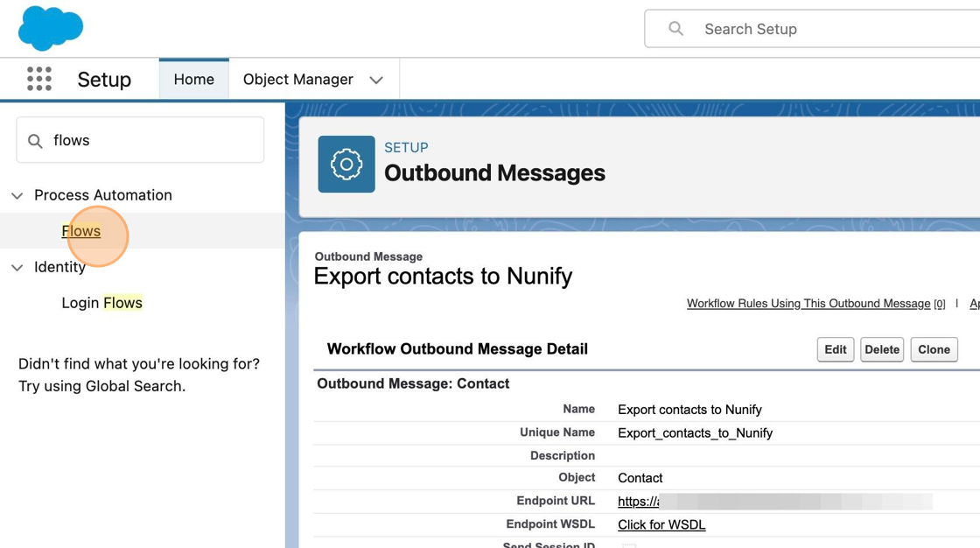Click the magnifier icon in Search Setup
The image size is (980, 548).
pyautogui.click(x=675, y=29)
